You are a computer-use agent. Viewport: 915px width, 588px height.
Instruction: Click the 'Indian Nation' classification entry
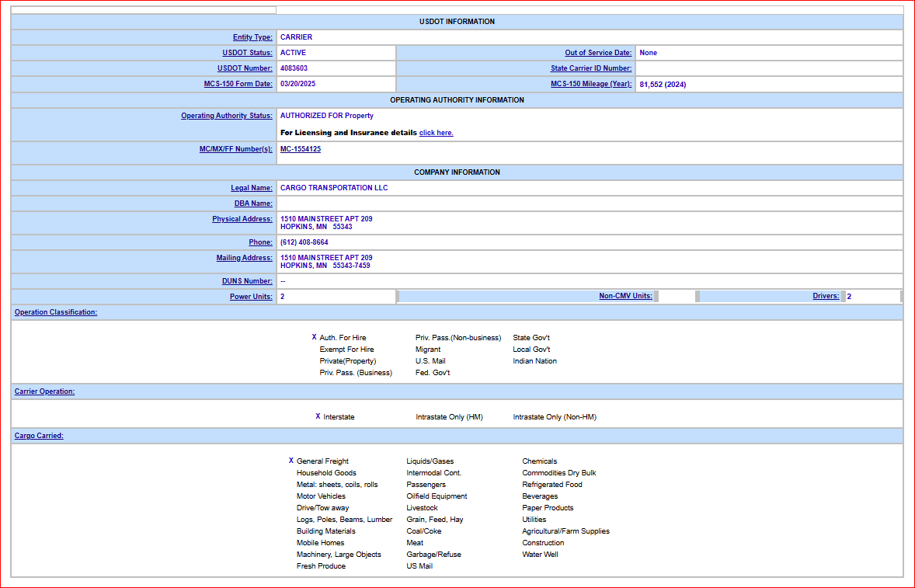coord(534,361)
